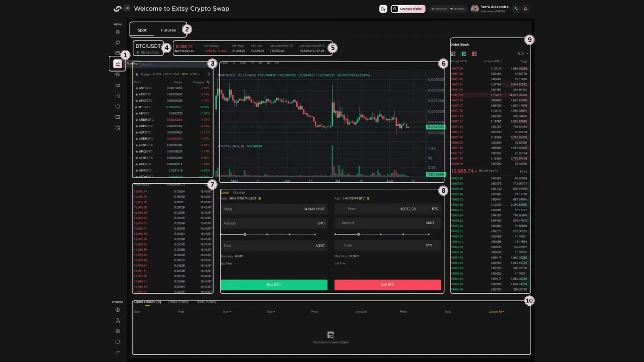
Task: Click the language translate icon
Action: click(516, 9)
